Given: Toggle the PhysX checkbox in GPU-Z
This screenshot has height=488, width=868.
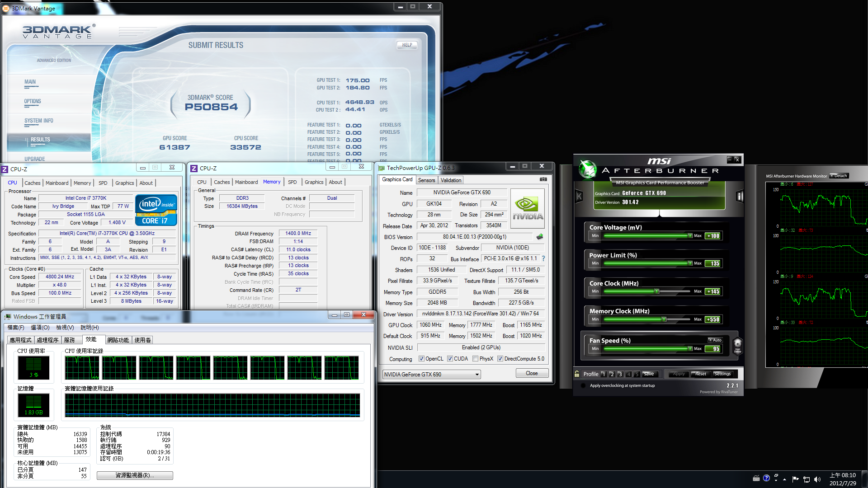Looking at the screenshot, I should [x=475, y=359].
